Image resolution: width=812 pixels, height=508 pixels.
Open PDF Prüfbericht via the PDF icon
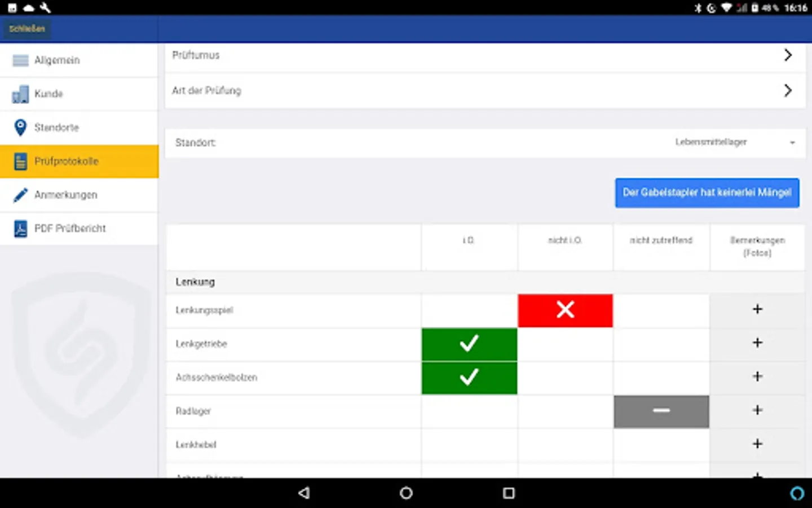click(x=20, y=229)
